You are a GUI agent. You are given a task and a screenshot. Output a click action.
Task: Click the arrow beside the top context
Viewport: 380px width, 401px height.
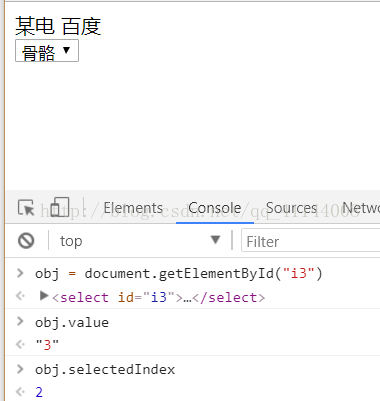click(216, 240)
